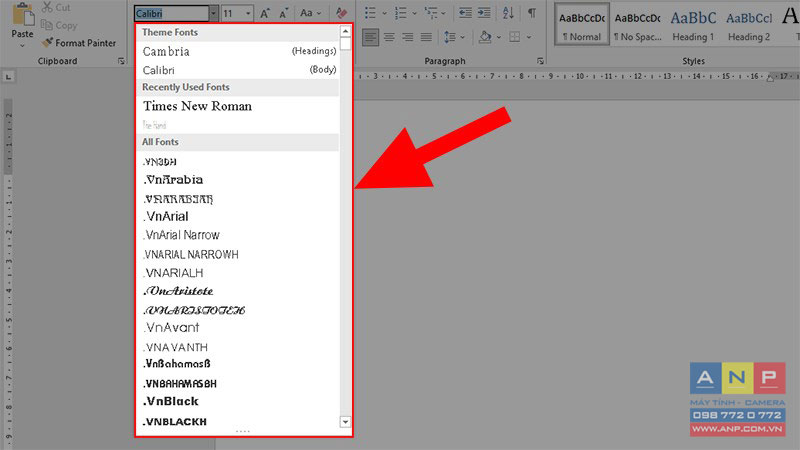800x450 pixels.
Task: Click inside the Calibri font name box
Action: pyautogui.click(x=171, y=13)
